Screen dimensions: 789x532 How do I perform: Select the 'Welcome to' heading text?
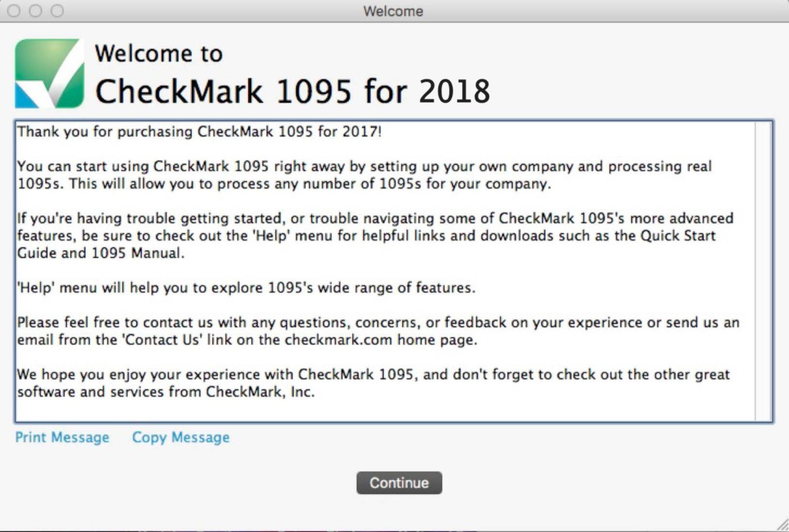pyautogui.click(x=158, y=53)
